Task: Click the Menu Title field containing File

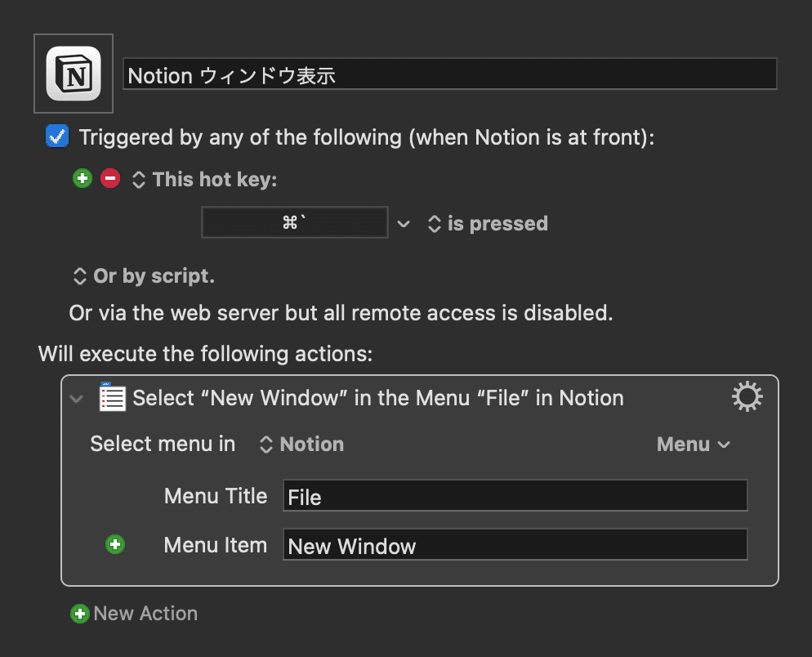Action: coord(515,496)
